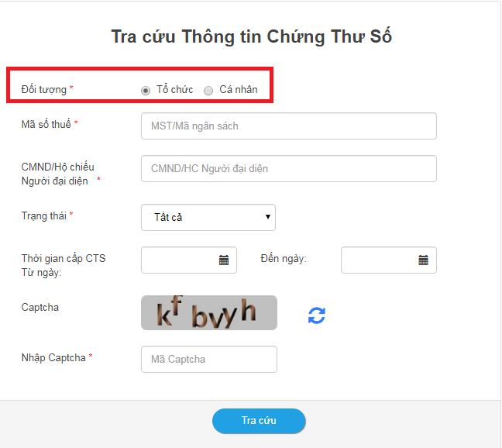
Task: Select the Cá nhân radio button
Action: 208,91
